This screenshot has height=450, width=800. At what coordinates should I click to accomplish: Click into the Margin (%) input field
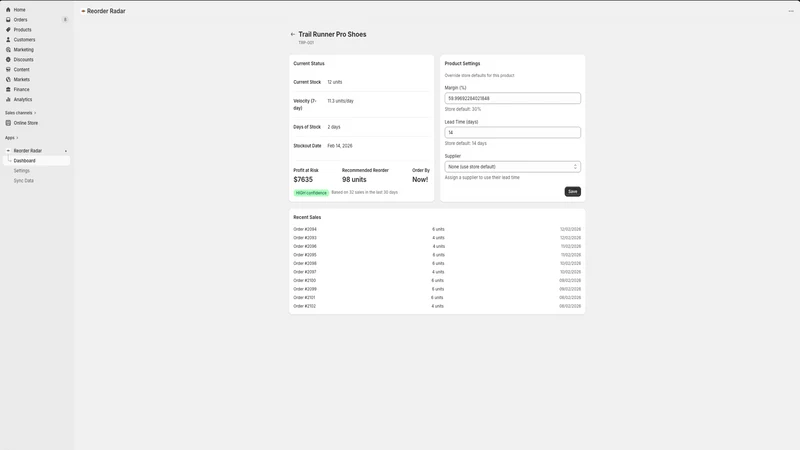tap(512, 98)
